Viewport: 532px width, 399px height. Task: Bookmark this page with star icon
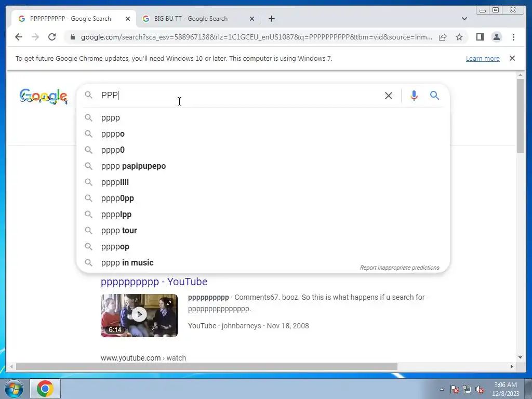(x=459, y=37)
